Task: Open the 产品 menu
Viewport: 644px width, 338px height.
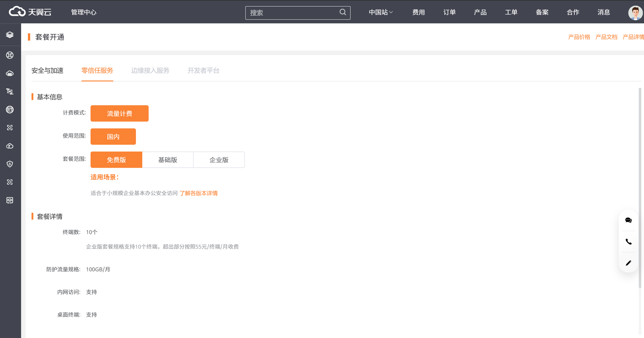Action: click(480, 12)
